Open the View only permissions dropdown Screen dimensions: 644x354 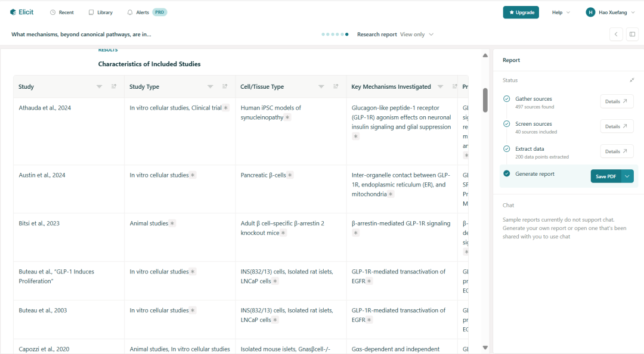pos(417,35)
